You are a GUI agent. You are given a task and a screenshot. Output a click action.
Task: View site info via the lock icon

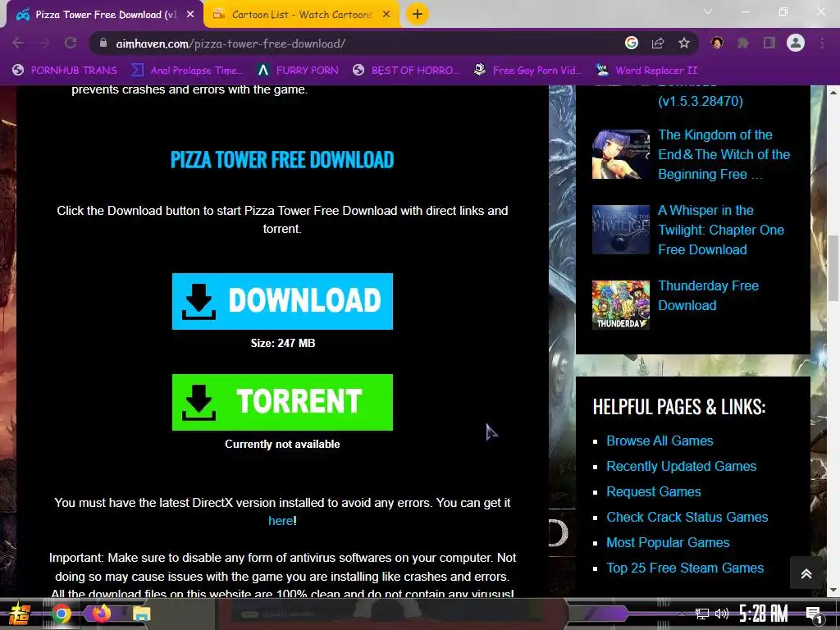[103, 43]
